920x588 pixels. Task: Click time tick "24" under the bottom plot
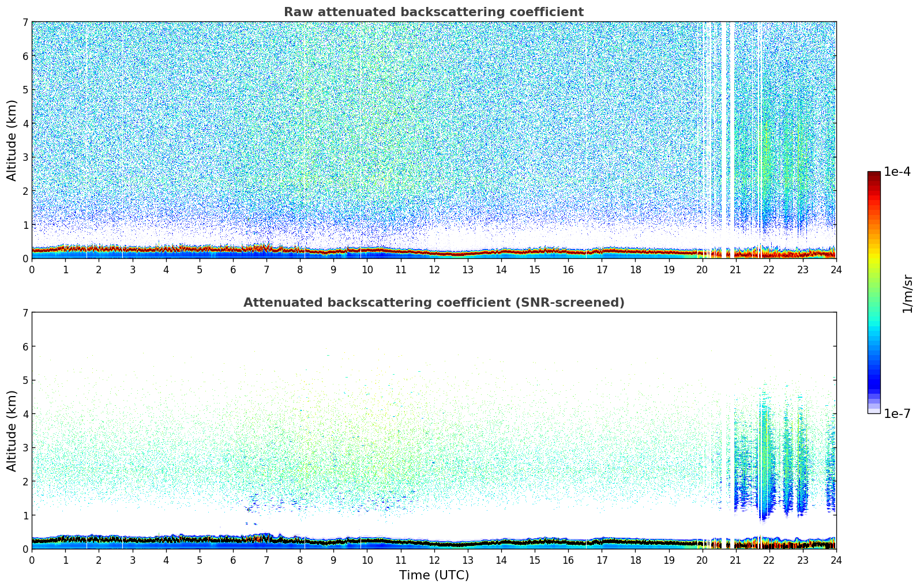[836, 560]
